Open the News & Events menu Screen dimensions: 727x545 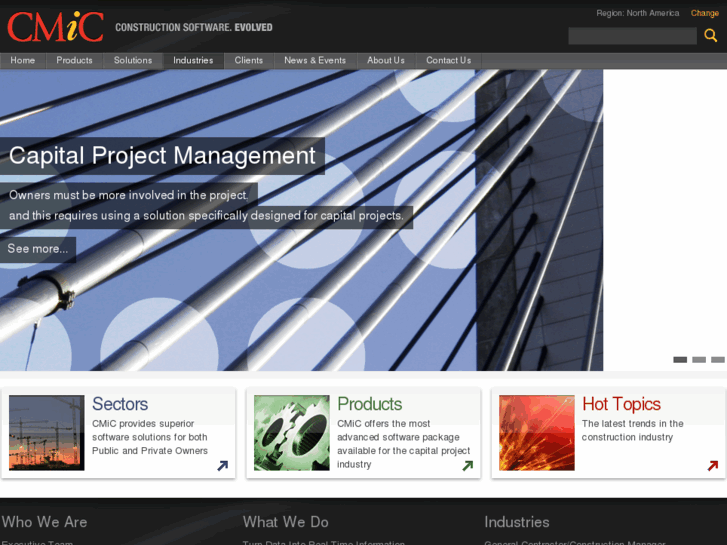[x=315, y=60]
